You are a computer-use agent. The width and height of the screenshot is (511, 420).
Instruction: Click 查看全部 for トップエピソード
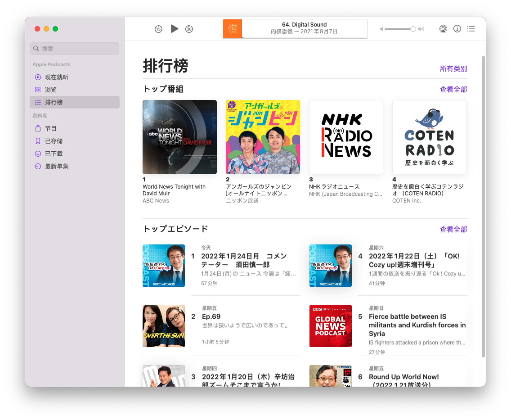(453, 229)
